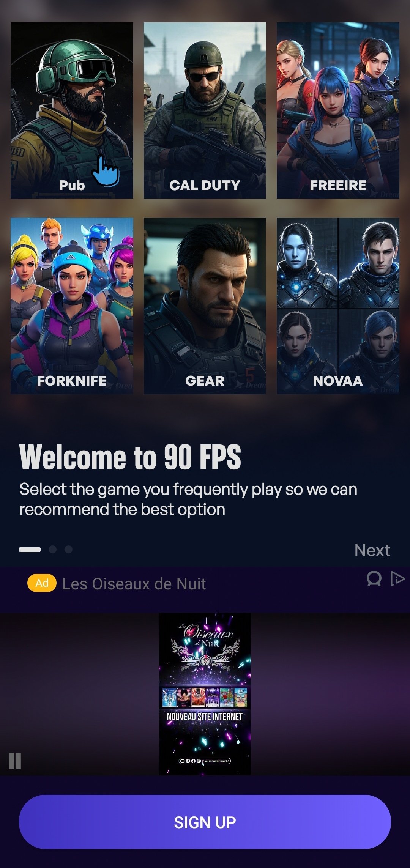Image resolution: width=410 pixels, height=868 pixels.
Task: Go to Next onboarding step
Action: tap(372, 550)
